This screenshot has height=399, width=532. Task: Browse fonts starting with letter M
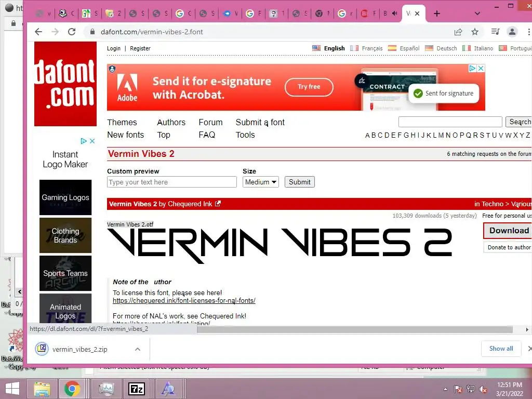coord(441,136)
